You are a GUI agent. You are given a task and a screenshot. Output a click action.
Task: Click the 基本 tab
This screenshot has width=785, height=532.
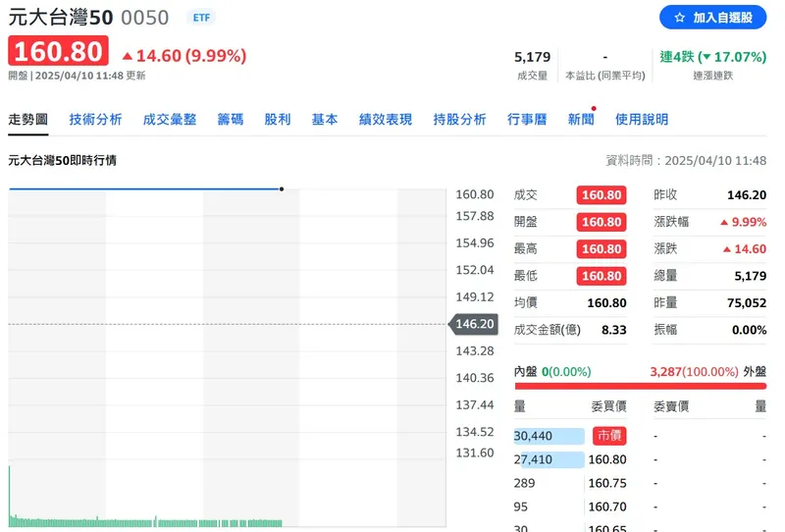click(325, 120)
